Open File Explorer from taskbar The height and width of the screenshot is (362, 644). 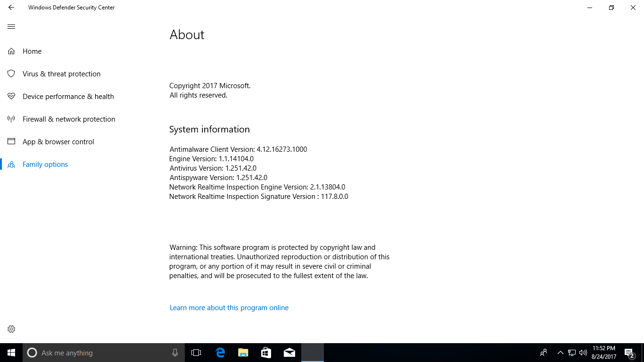tap(243, 353)
